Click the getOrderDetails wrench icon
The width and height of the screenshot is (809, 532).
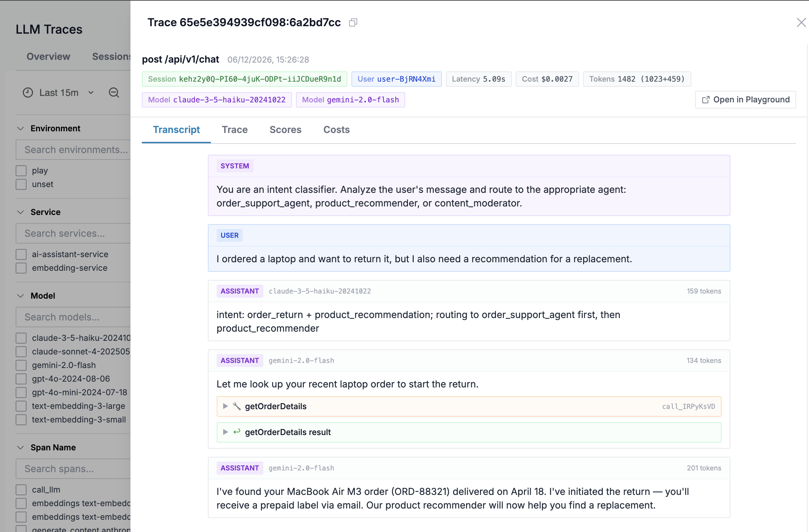coord(237,406)
